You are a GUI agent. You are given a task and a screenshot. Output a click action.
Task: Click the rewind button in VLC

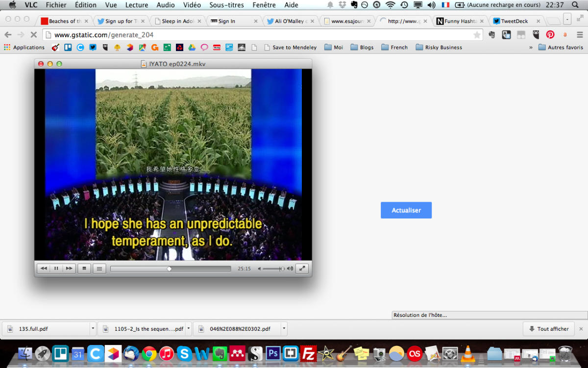(x=44, y=268)
